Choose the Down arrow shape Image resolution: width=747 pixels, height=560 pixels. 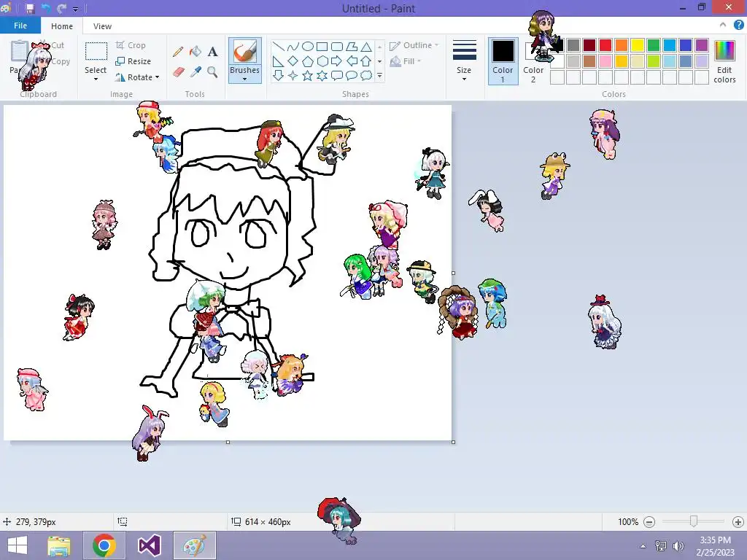coord(279,75)
